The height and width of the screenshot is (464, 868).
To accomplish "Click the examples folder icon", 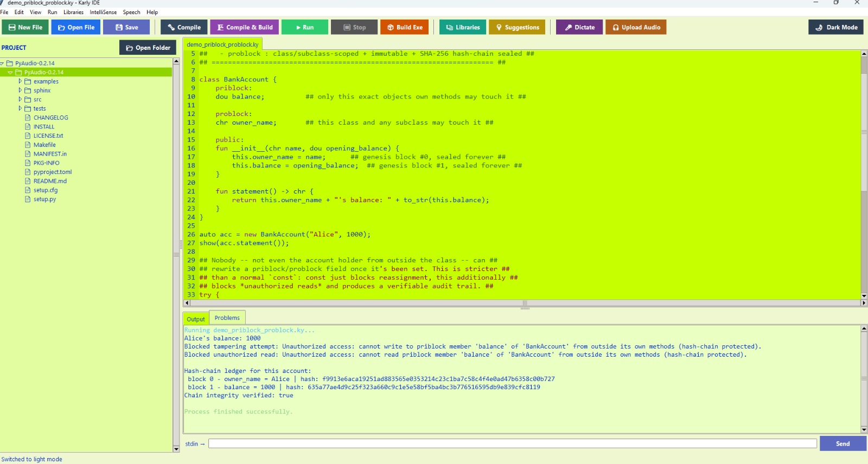I will [28, 81].
